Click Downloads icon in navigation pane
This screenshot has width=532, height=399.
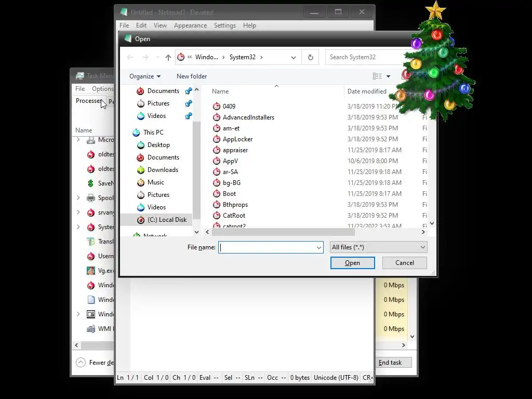pyautogui.click(x=141, y=170)
